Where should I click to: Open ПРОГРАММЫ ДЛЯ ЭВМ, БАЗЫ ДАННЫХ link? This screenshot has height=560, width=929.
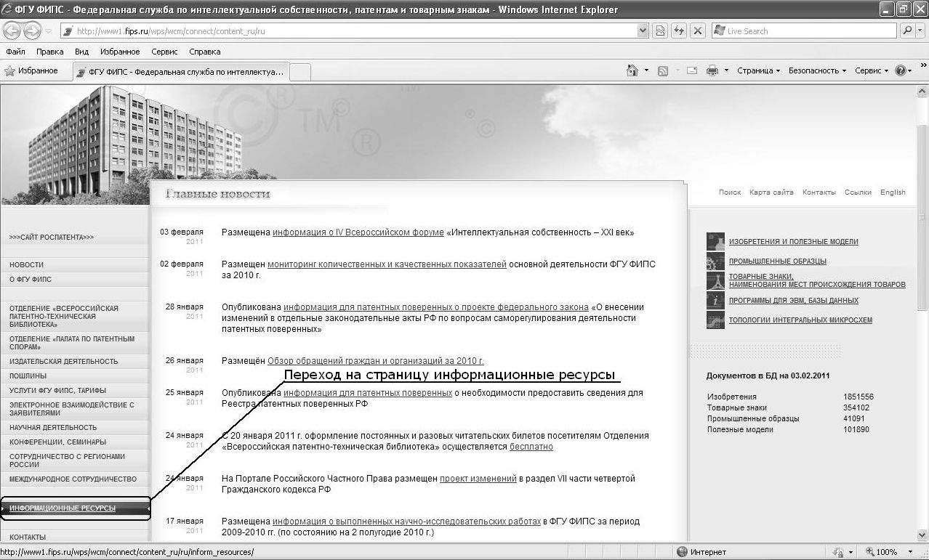793,301
